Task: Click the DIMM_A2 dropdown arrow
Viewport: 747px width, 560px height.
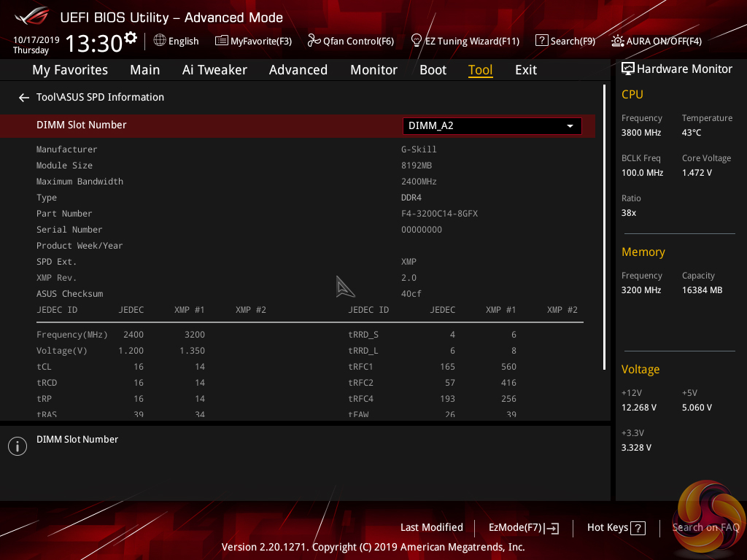Action: [x=570, y=126]
